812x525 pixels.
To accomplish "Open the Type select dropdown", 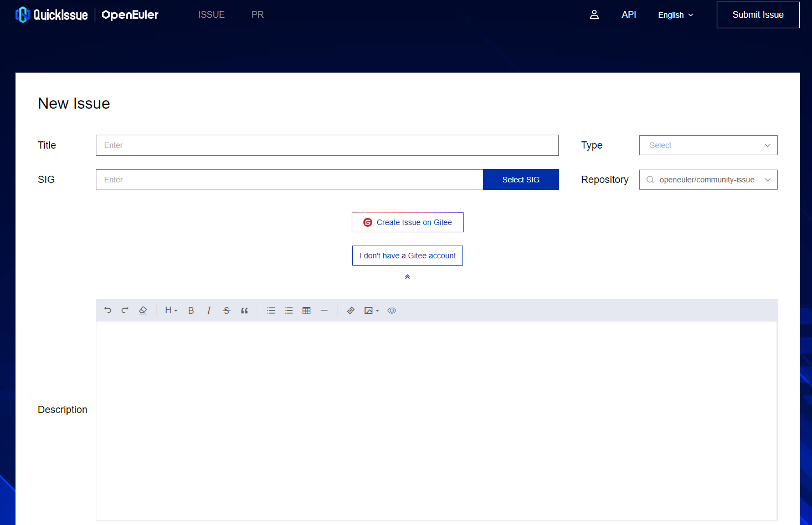I will (x=708, y=145).
